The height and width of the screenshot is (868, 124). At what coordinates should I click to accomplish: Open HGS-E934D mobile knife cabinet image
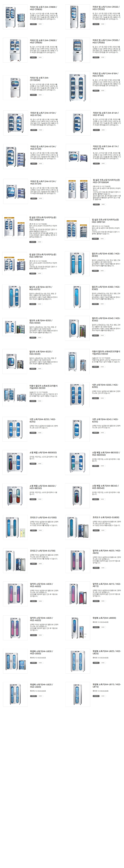(77, 362)
